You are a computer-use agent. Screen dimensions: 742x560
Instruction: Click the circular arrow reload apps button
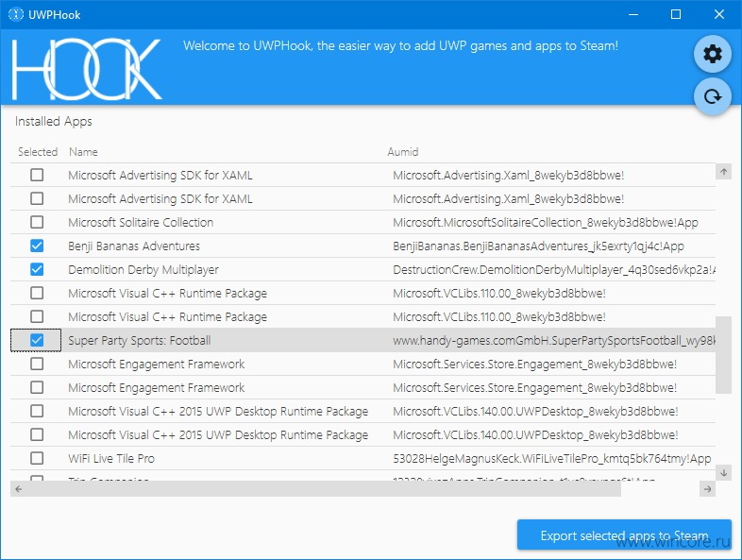[713, 96]
